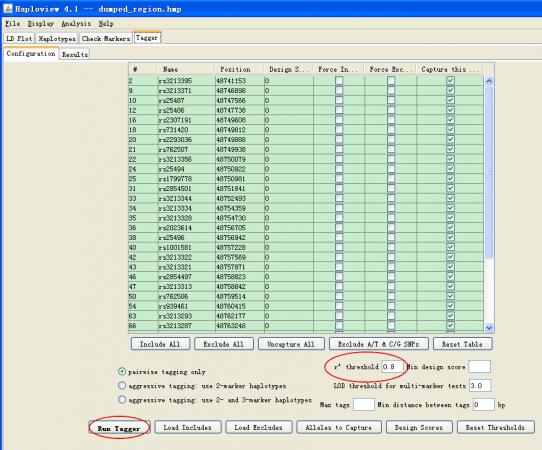Select aggressive tagging with 2-marker haplotypes
Image resolution: width=542 pixels, height=450 pixels.
122,385
